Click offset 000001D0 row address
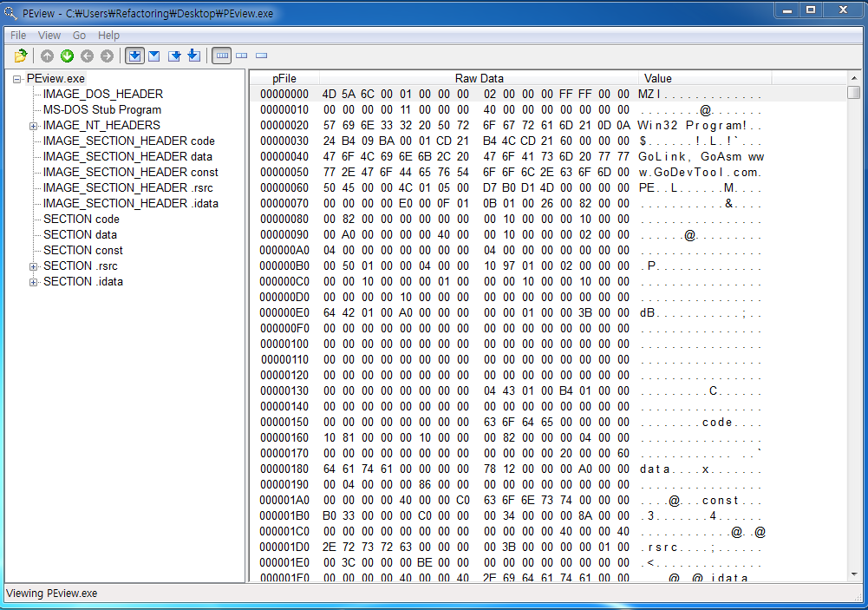The height and width of the screenshot is (610, 868). coord(284,547)
